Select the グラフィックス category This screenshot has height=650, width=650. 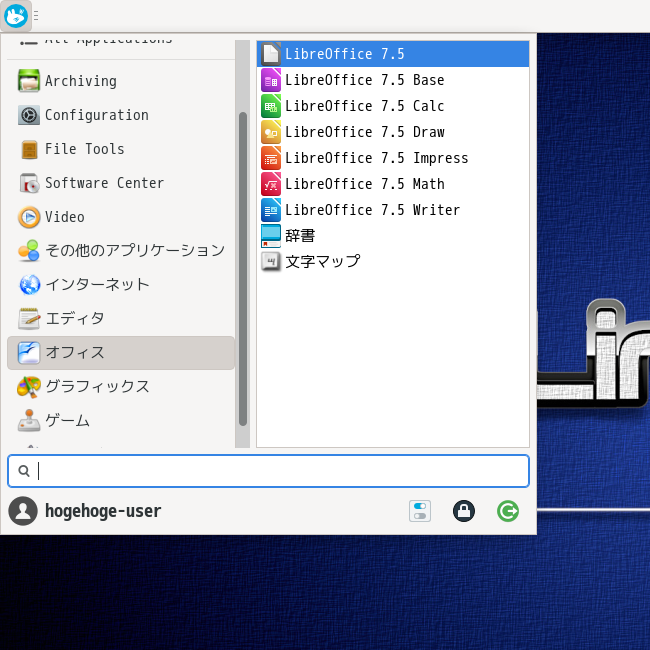pos(121,387)
